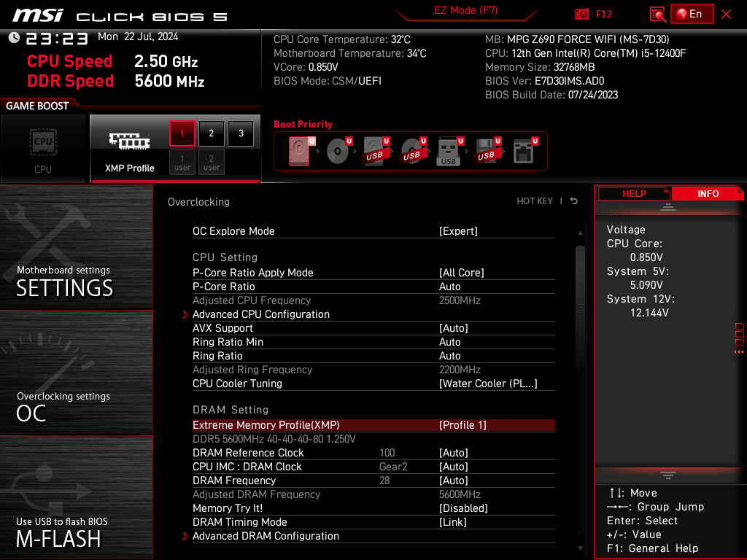Select the Ring Ratio row
The width and height of the screenshot is (747, 560).
(x=373, y=356)
